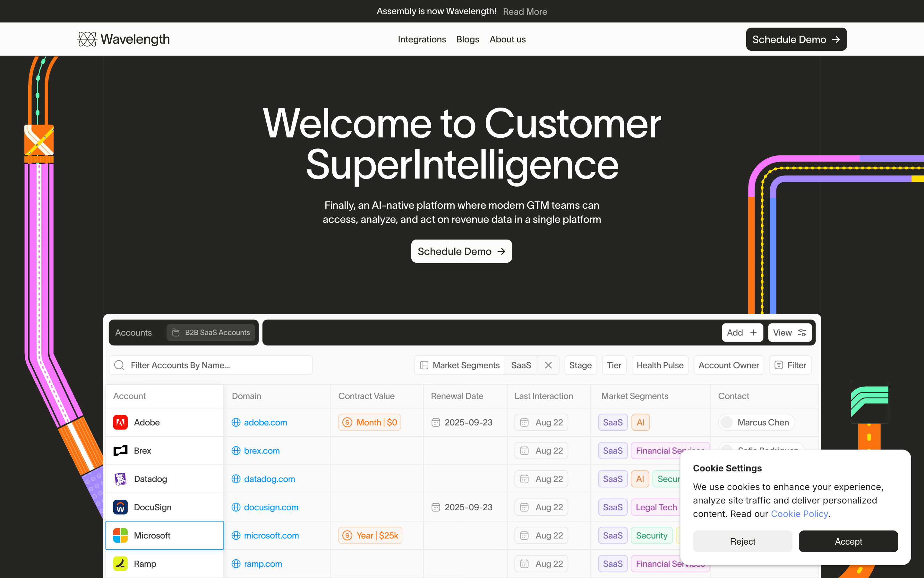Click the Microsoft logo icon
Image resolution: width=924 pixels, height=578 pixels.
pyautogui.click(x=120, y=536)
